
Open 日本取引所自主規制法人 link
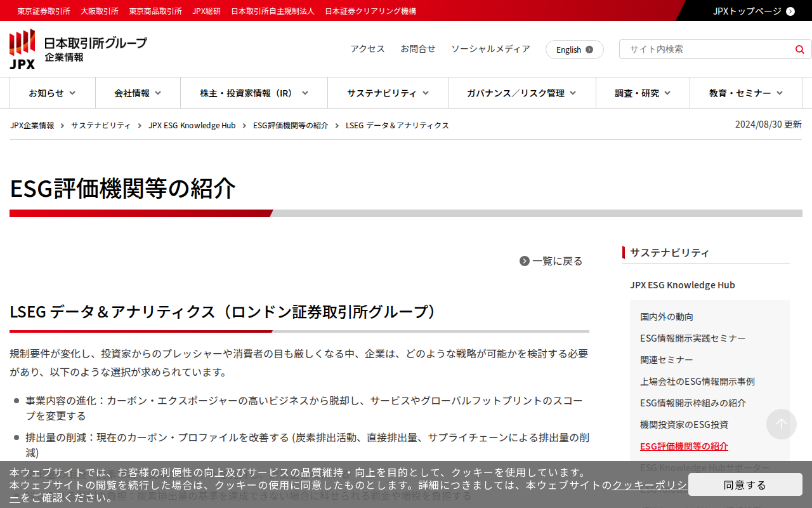[x=273, y=11]
